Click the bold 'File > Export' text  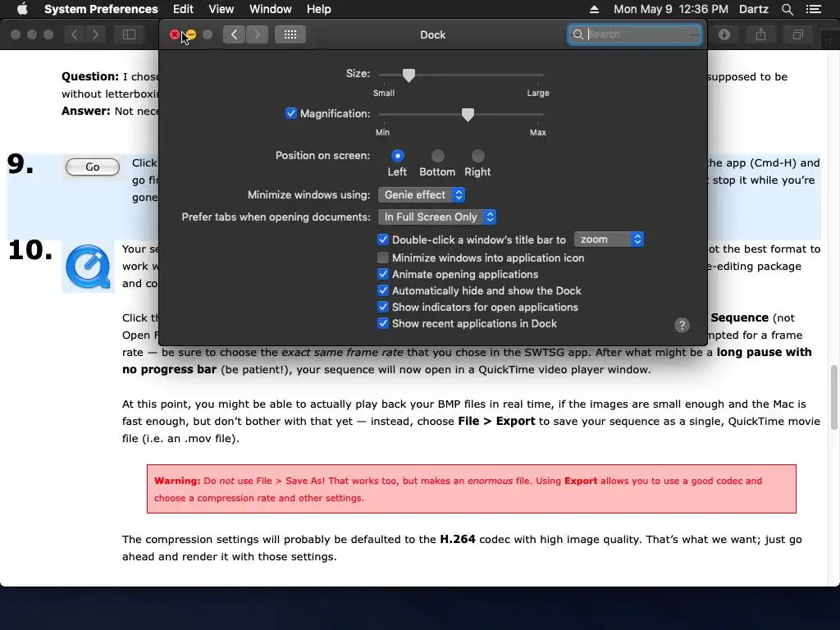(x=496, y=421)
